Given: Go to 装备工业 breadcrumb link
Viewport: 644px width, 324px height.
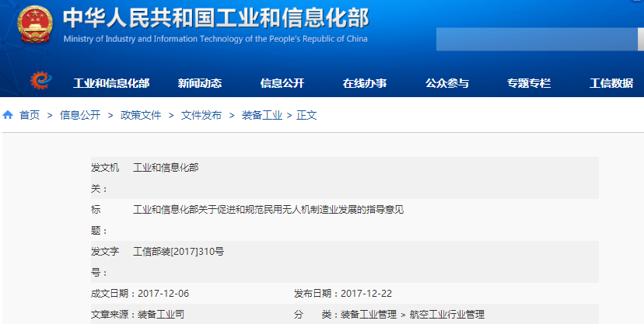Looking at the screenshot, I should click(x=262, y=115).
